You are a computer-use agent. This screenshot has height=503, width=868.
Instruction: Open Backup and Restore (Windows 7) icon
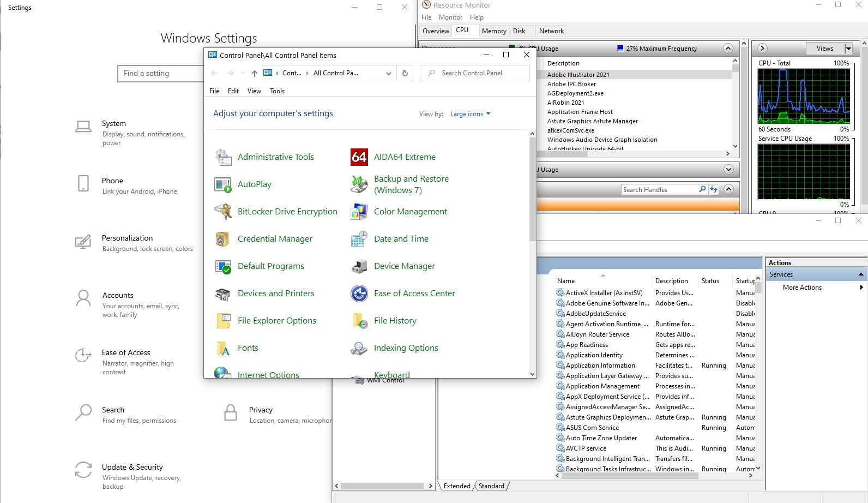coord(359,184)
